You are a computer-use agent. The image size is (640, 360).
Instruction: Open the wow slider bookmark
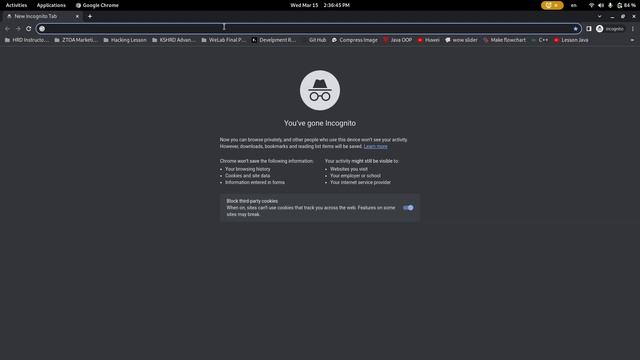461,40
